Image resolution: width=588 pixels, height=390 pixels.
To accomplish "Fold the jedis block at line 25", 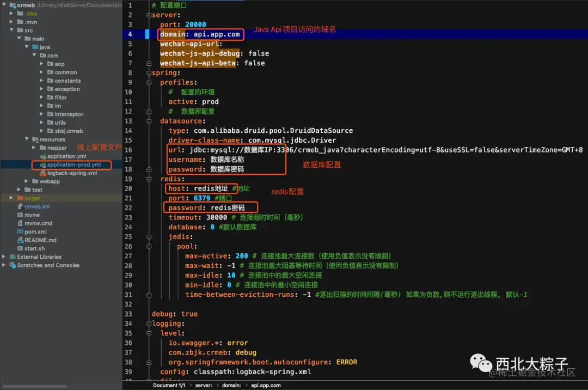I will pos(149,237).
